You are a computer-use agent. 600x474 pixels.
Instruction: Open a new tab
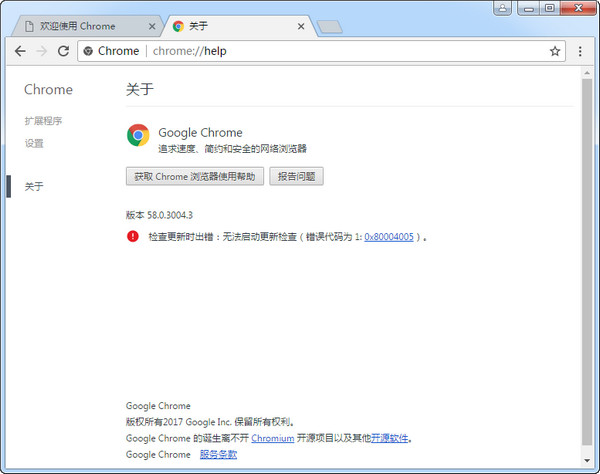tap(330, 27)
